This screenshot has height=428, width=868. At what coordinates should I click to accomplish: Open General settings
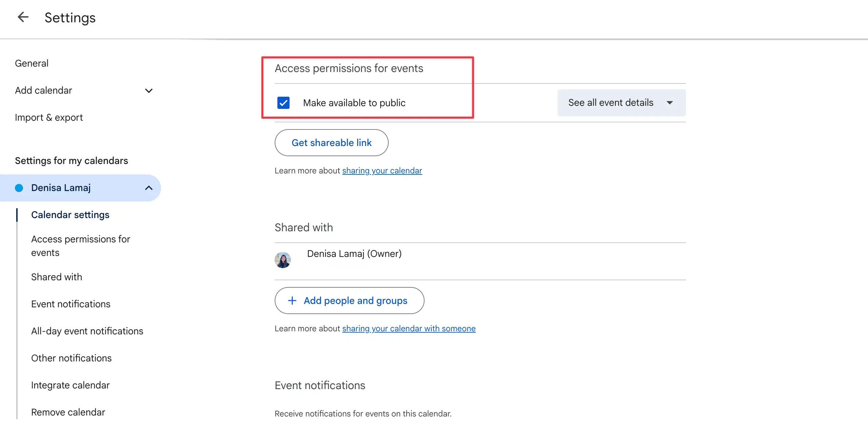[x=32, y=64]
